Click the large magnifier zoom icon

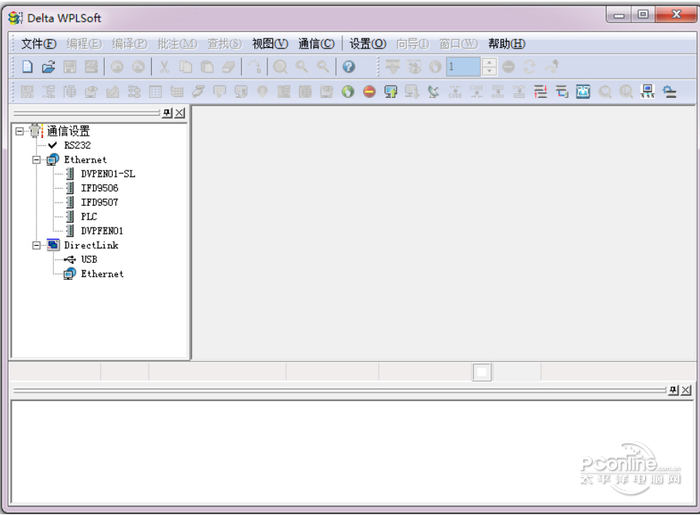point(280,67)
